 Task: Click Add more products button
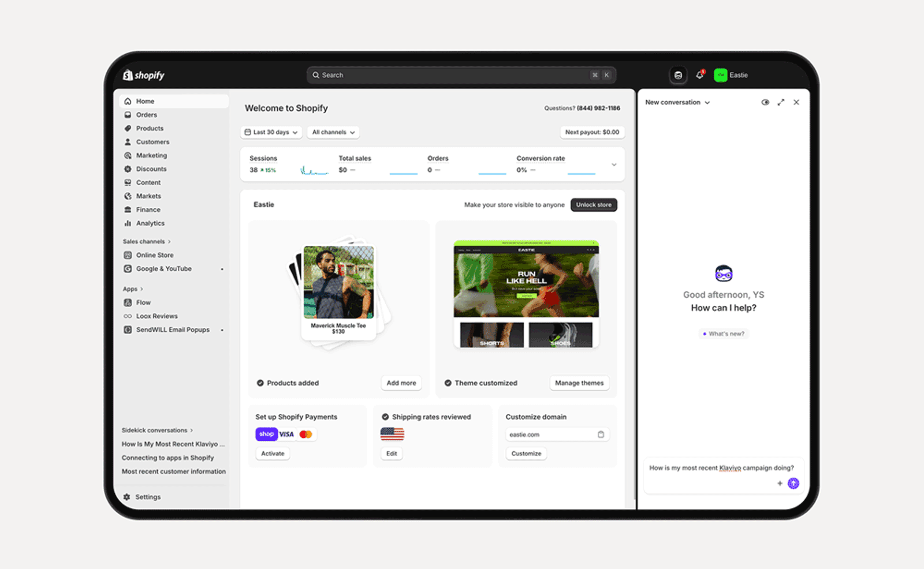pyautogui.click(x=401, y=383)
